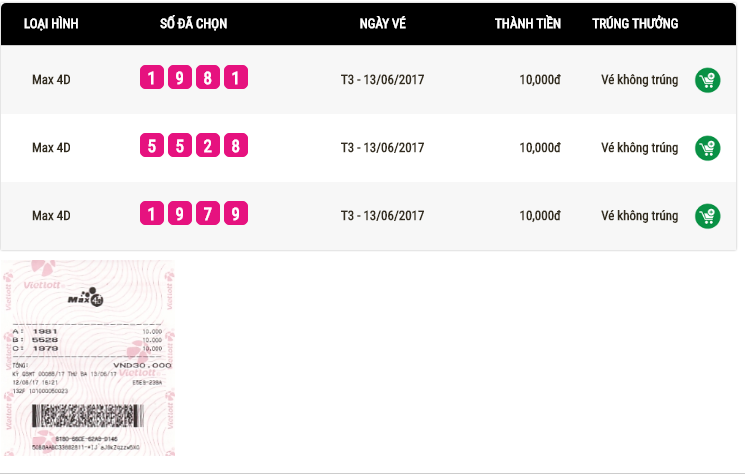Click the green cart icon for ticket 1979
Viewport: 745px width, 474px height.
707,216
